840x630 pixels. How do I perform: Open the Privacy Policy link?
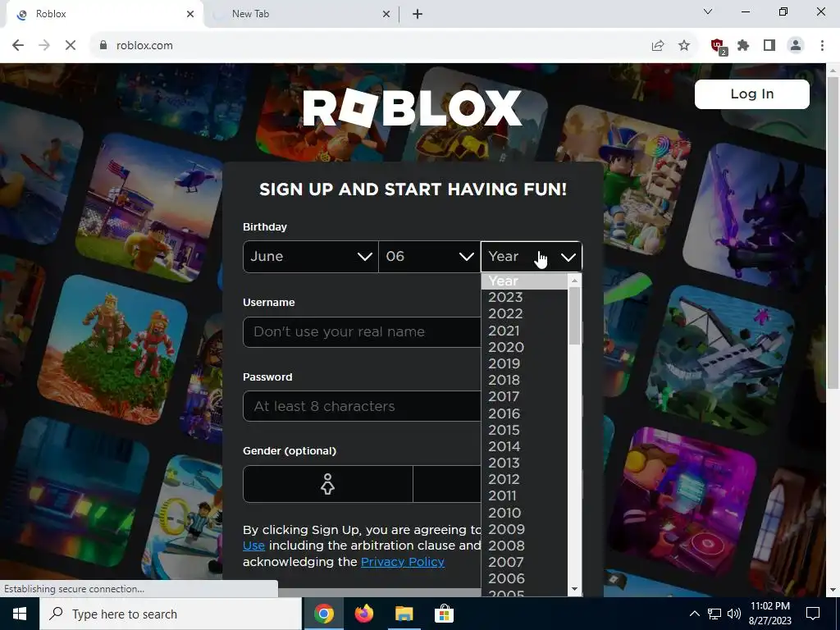point(402,562)
